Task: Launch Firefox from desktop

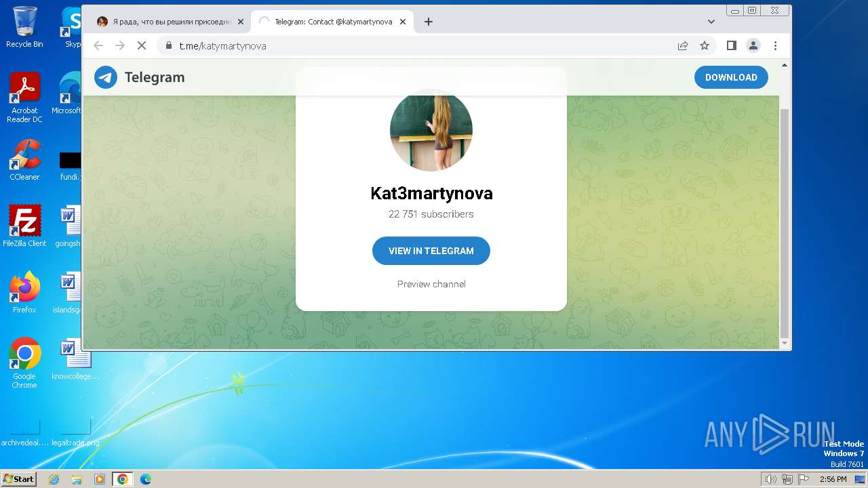Action: 24,293
